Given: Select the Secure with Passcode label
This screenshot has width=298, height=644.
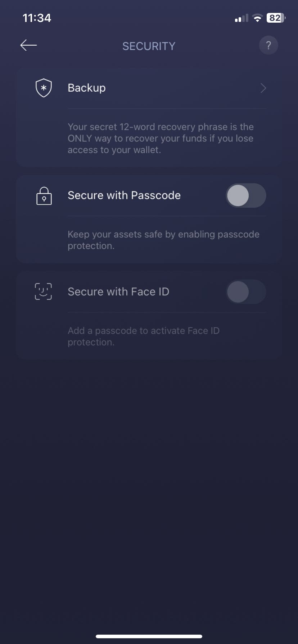Looking at the screenshot, I should (x=124, y=195).
